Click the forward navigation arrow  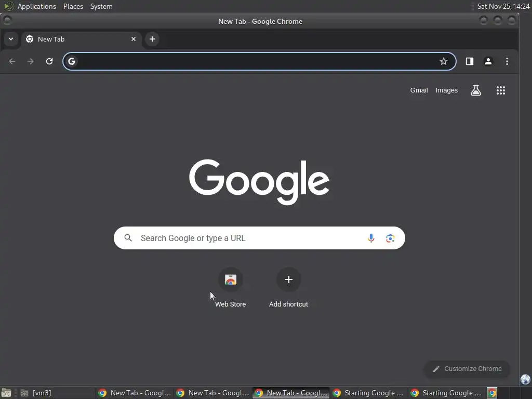(x=31, y=61)
